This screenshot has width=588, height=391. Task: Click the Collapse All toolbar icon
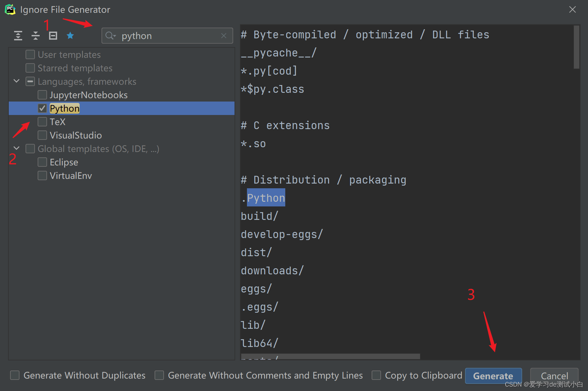[36, 36]
